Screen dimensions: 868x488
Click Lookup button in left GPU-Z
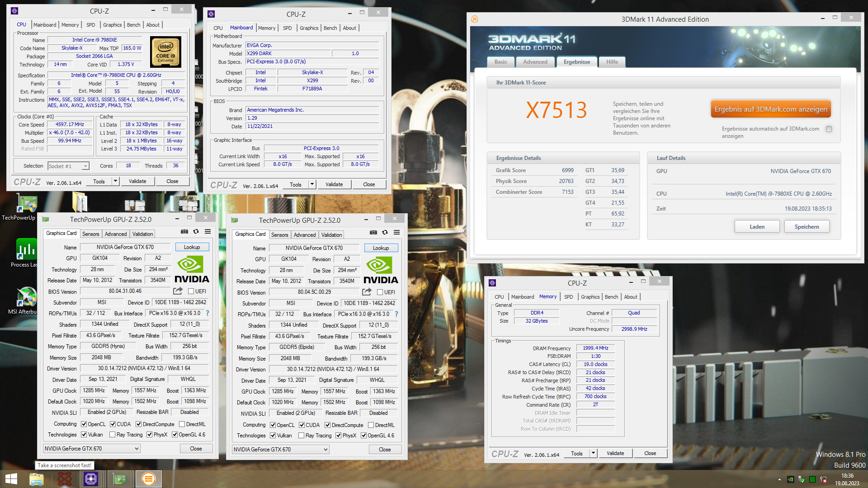192,247
